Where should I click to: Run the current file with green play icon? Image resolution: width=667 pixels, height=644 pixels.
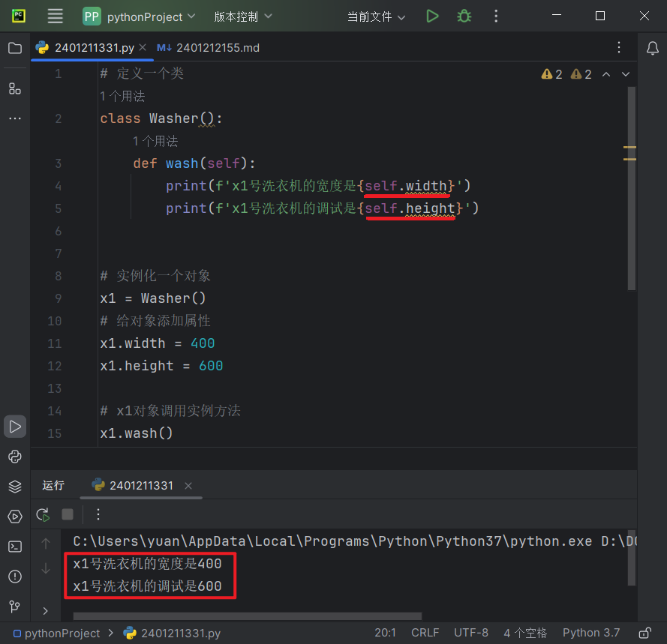432,16
